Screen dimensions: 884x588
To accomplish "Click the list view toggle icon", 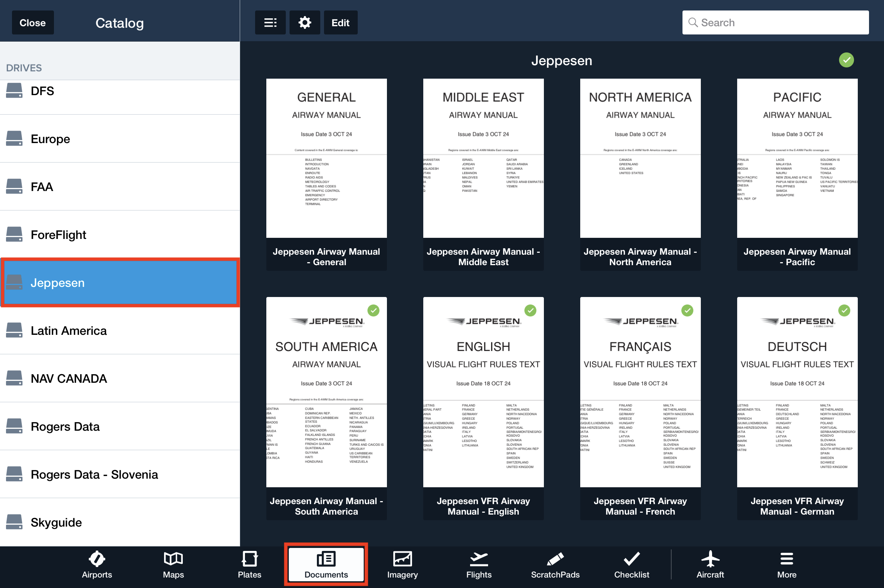I will tap(270, 22).
